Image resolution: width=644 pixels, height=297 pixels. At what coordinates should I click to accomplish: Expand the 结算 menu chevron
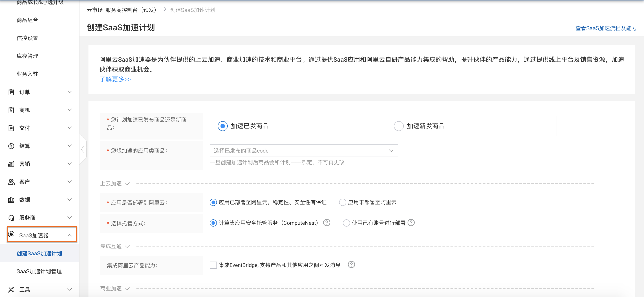click(70, 146)
